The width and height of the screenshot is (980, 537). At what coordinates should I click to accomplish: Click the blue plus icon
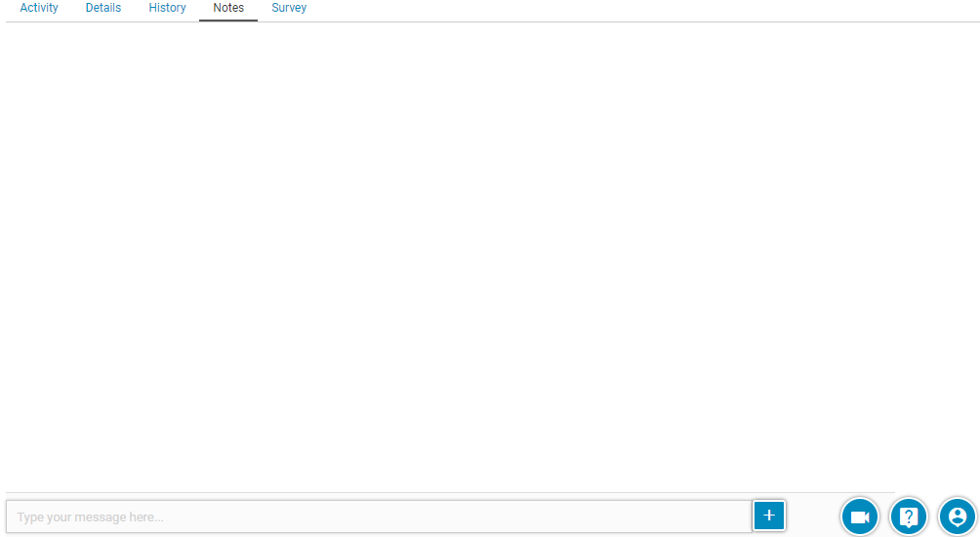point(768,516)
